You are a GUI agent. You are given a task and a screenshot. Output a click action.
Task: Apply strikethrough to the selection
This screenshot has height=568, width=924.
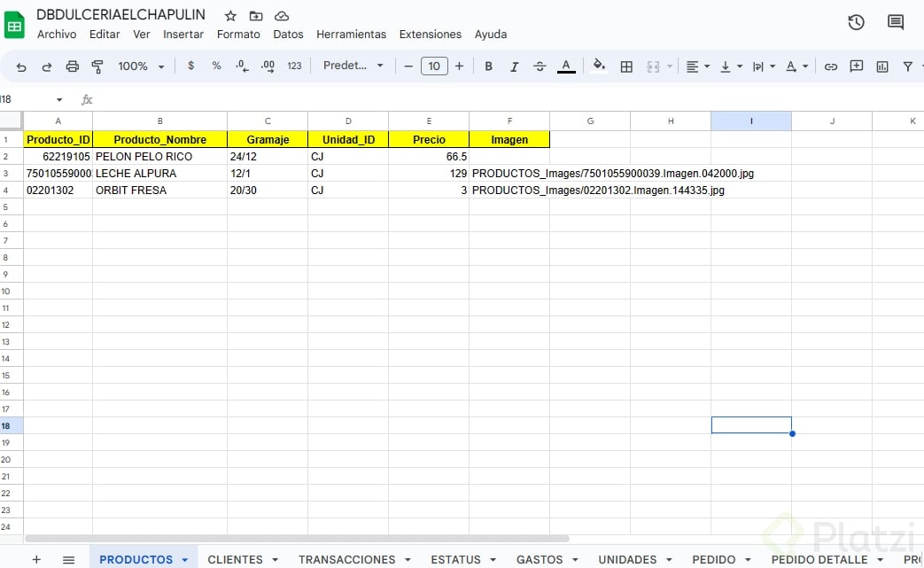coord(540,66)
